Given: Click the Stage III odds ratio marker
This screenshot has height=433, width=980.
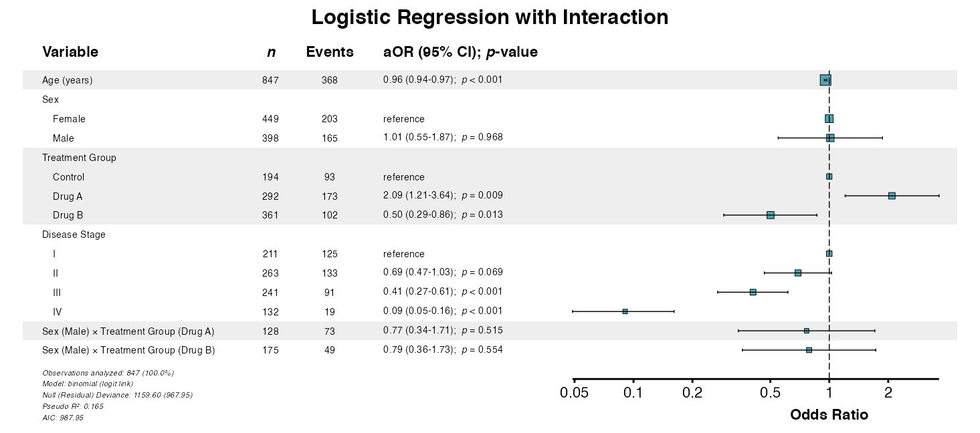Looking at the screenshot, I should pos(753,292).
